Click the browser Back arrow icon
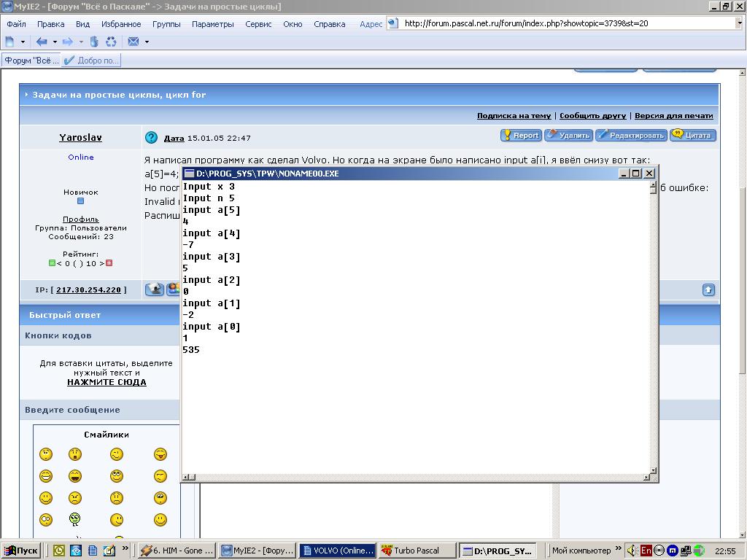 (x=42, y=42)
